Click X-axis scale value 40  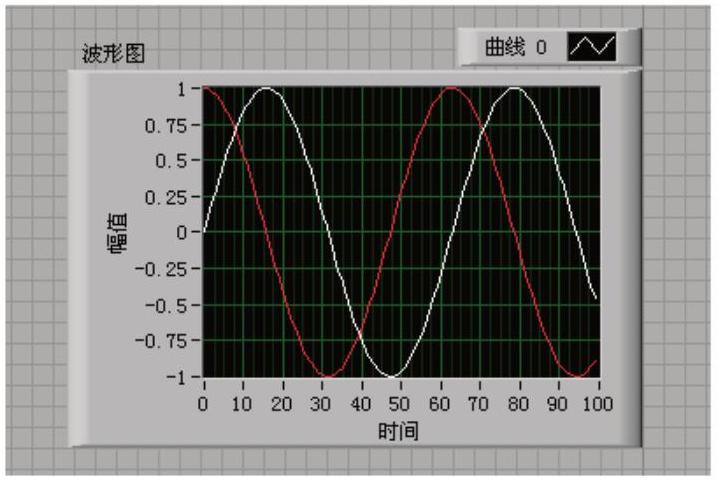360,404
